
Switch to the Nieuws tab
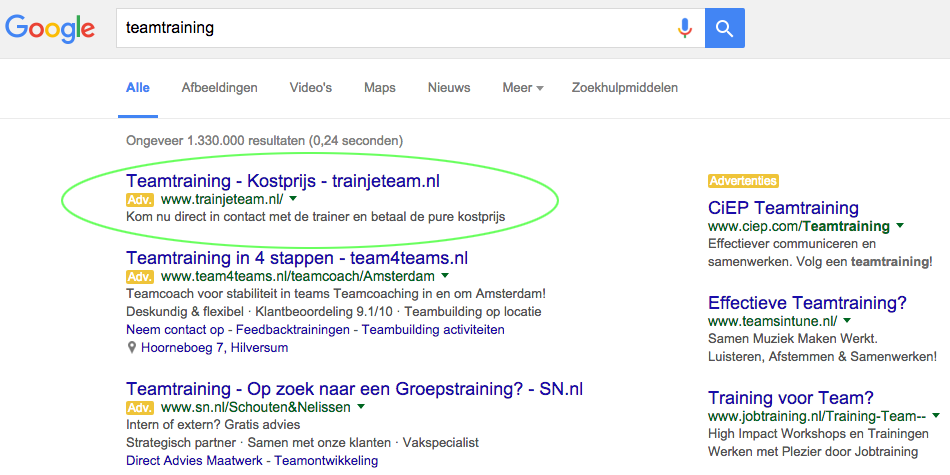tap(449, 88)
